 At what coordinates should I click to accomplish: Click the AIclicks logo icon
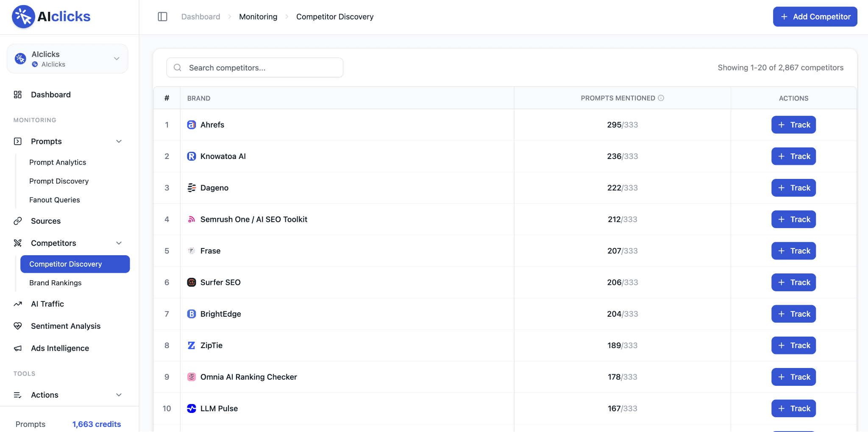click(x=23, y=17)
